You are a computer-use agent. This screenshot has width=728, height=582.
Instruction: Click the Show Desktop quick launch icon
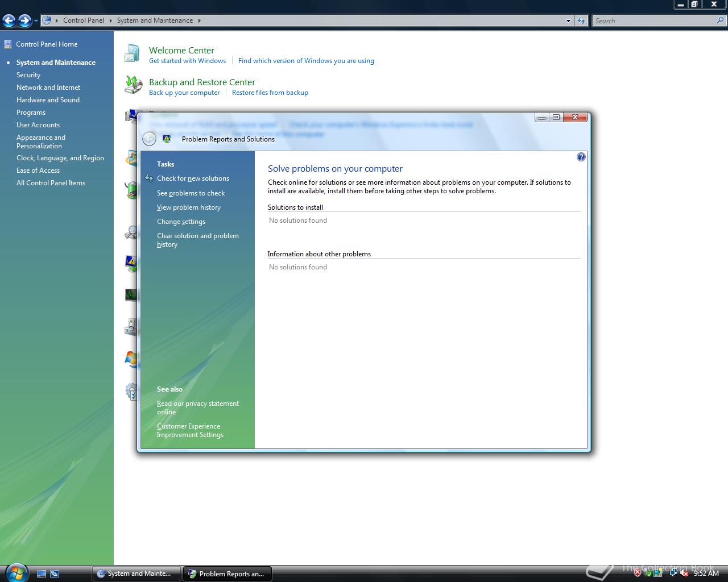click(42, 574)
